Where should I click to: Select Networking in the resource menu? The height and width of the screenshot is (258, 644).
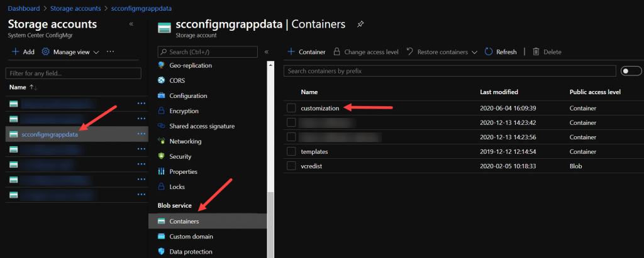186,141
